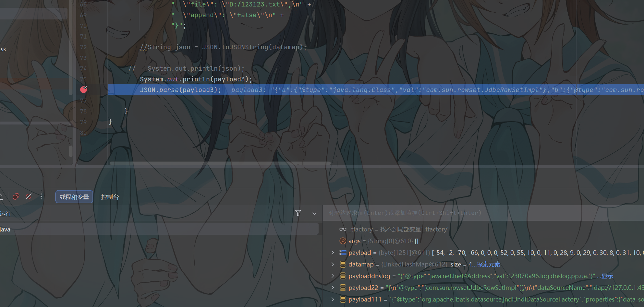The height and width of the screenshot is (307, 644).
Task: Expand the payload byte array variable
Action: (x=333, y=253)
